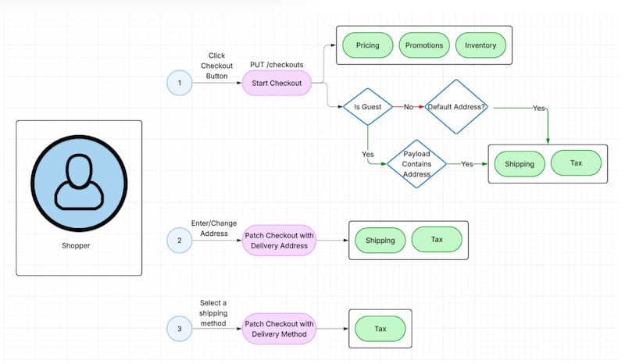Select the Inventory node

click(x=480, y=45)
